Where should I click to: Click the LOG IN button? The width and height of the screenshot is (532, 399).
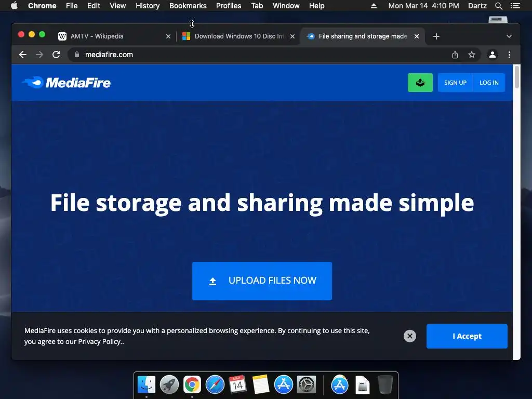[x=489, y=83]
